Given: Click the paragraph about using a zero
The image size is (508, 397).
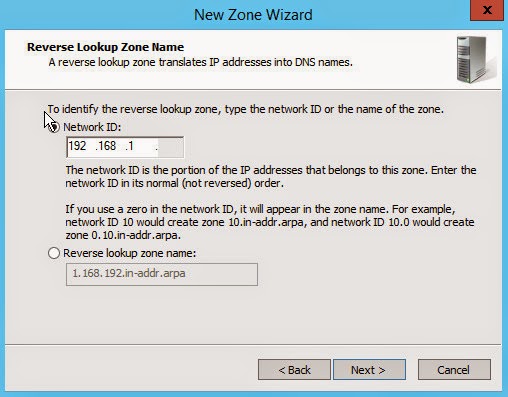Looking at the screenshot, I should click(270, 222).
